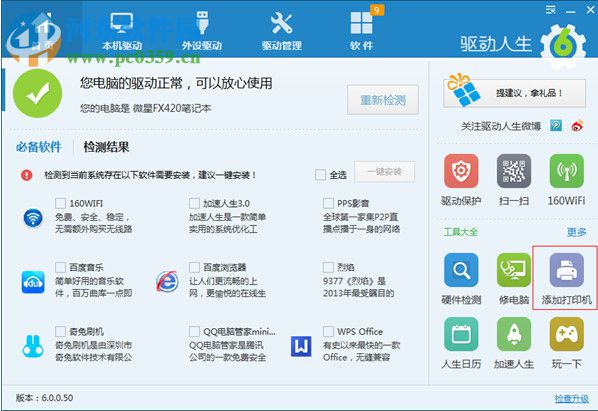This screenshot has height=411, width=598.
Task: Open the title bar menu icon
Action: (550, 10)
